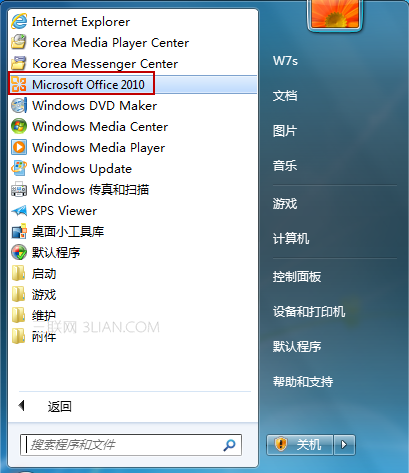Click the Windows Media Center green orb icon

(19, 126)
